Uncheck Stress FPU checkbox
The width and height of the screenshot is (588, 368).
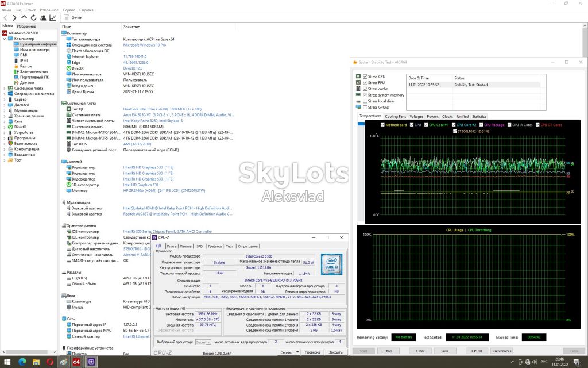click(x=365, y=83)
